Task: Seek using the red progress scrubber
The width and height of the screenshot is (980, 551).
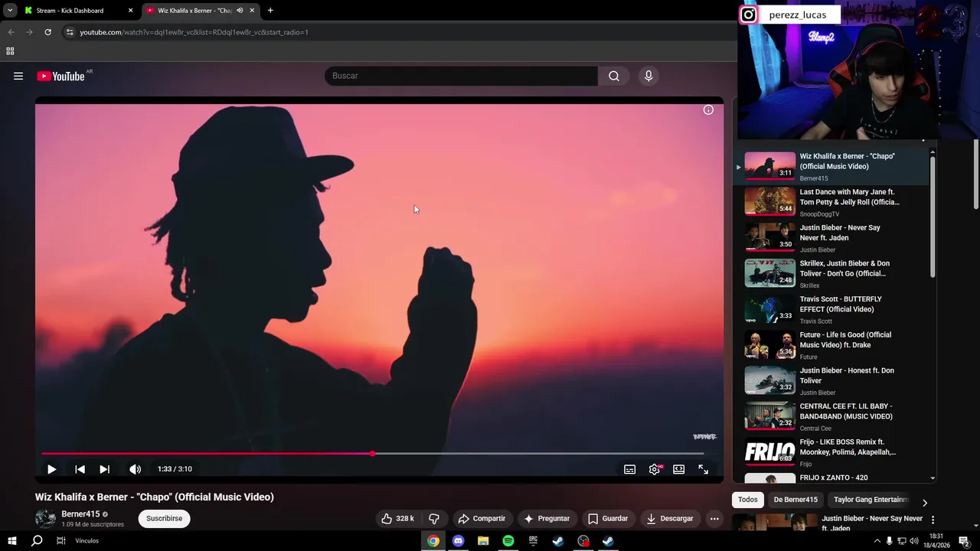Action: click(x=372, y=454)
